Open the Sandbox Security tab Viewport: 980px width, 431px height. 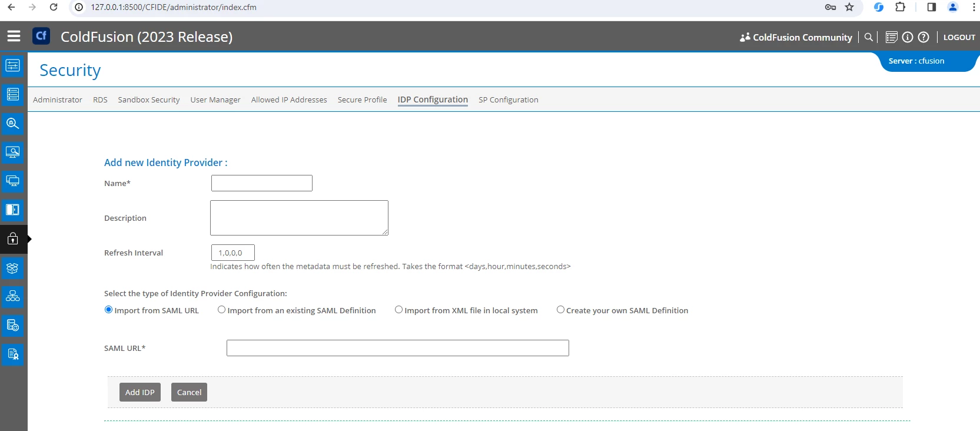pyautogui.click(x=149, y=100)
